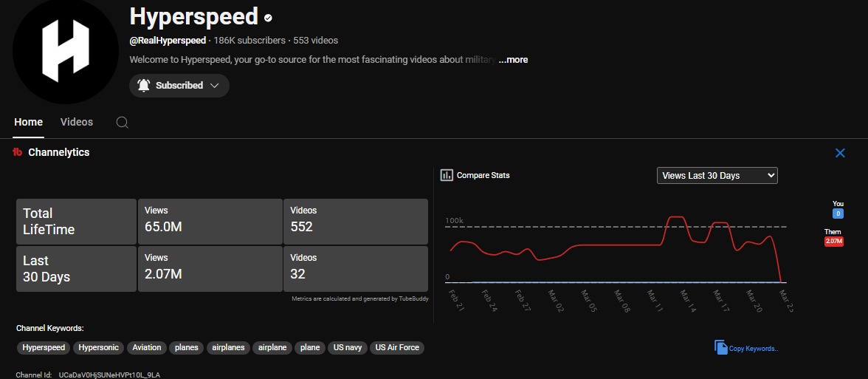Image resolution: width=868 pixels, height=379 pixels.
Task: Select the airplanes keyword tag
Action: click(228, 348)
